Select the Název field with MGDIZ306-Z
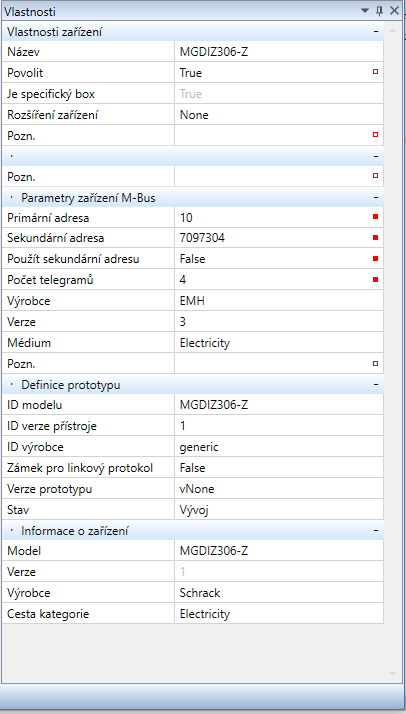The height and width of the screenshot is (714, 406). [279, 52]
